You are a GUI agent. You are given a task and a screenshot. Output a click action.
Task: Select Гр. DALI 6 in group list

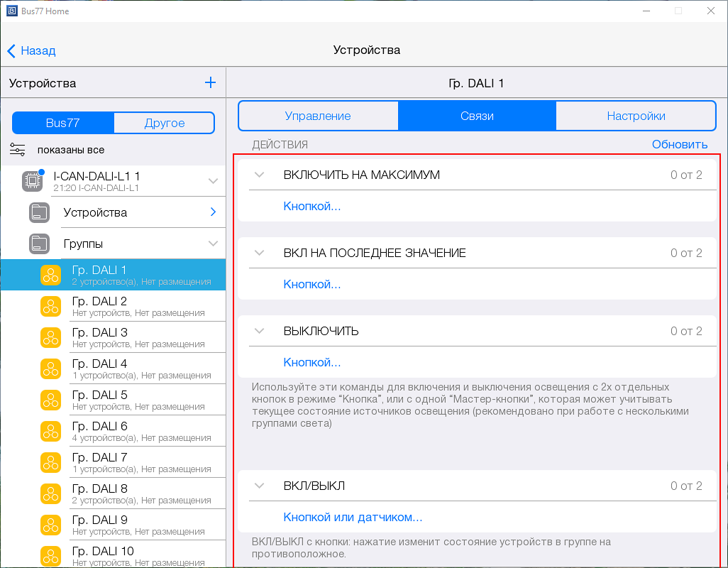tap(114, 431)
